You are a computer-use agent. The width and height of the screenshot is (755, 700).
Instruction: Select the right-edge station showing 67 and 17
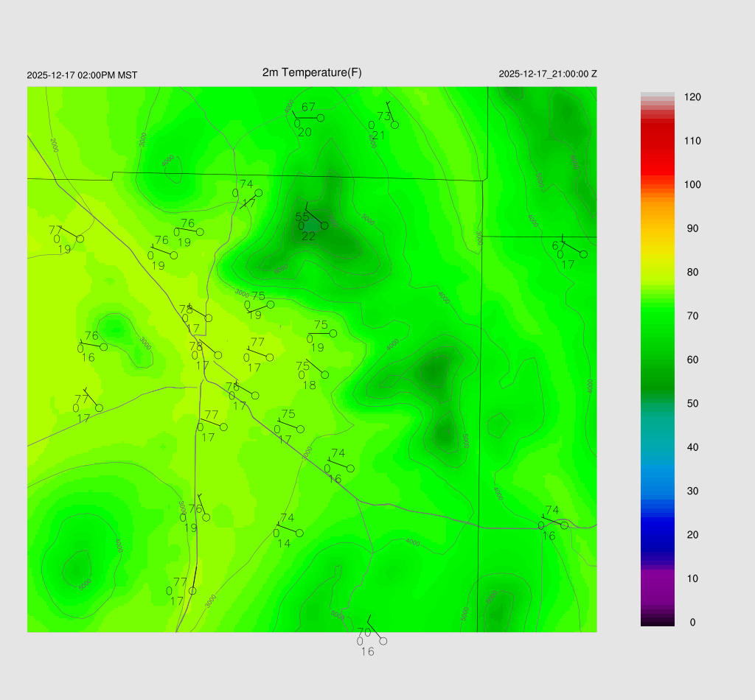pos(583,254)
